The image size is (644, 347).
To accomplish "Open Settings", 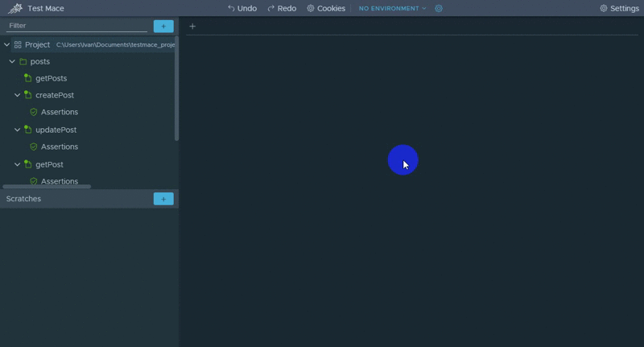I will pyautogui.click(x=619, y=8).
